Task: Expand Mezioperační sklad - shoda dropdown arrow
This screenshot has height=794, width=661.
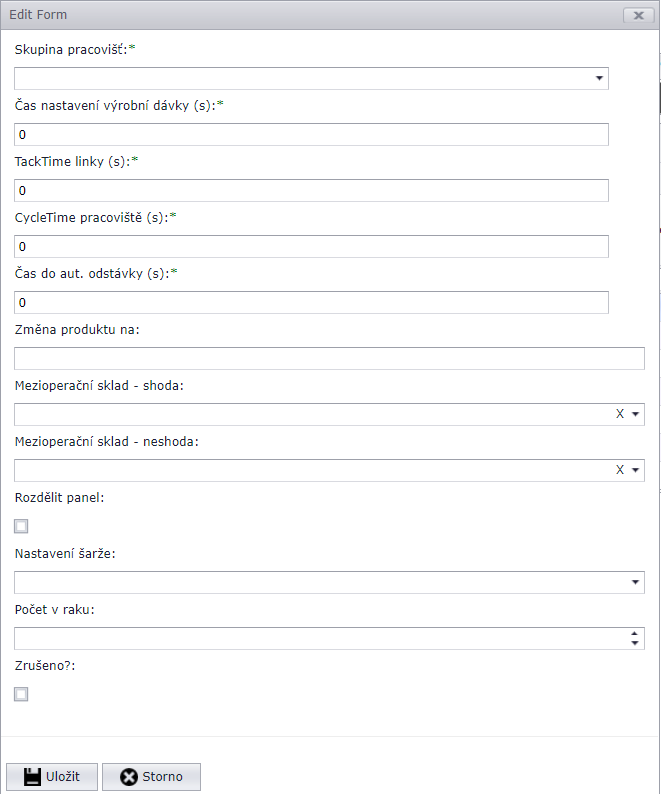Action: pyautogui.click(x=635, y=414)
